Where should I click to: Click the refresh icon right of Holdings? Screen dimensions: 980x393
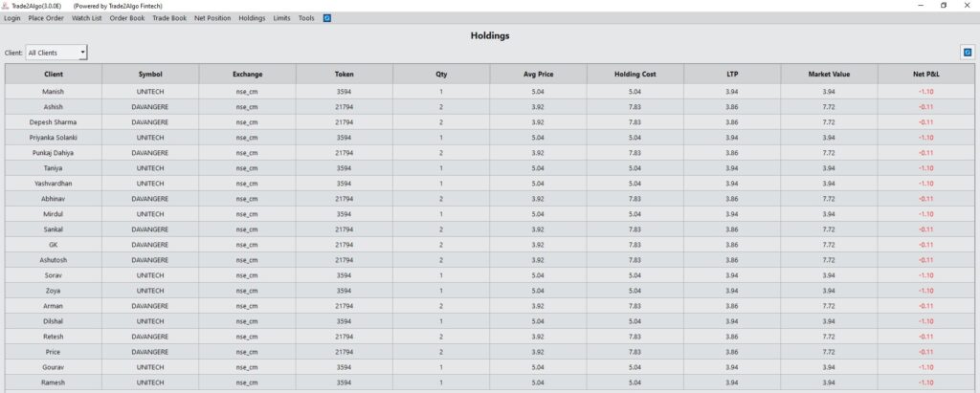[x=967, y=54]
